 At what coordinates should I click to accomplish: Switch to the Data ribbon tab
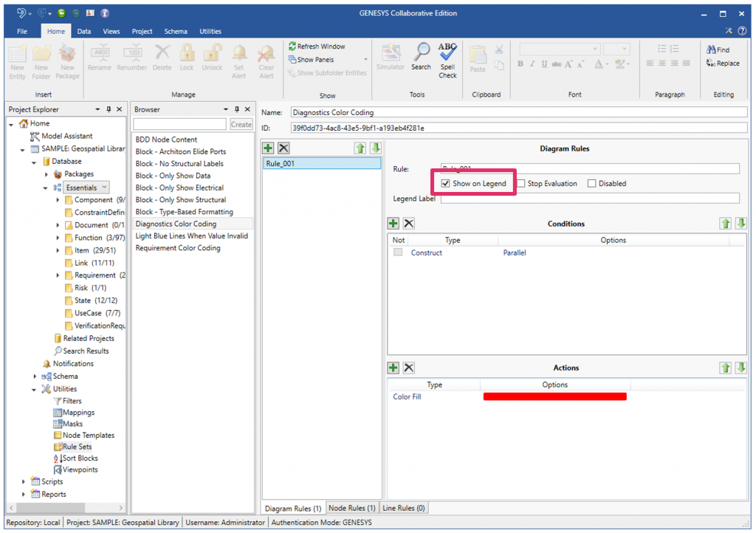(x=84, y=31)
